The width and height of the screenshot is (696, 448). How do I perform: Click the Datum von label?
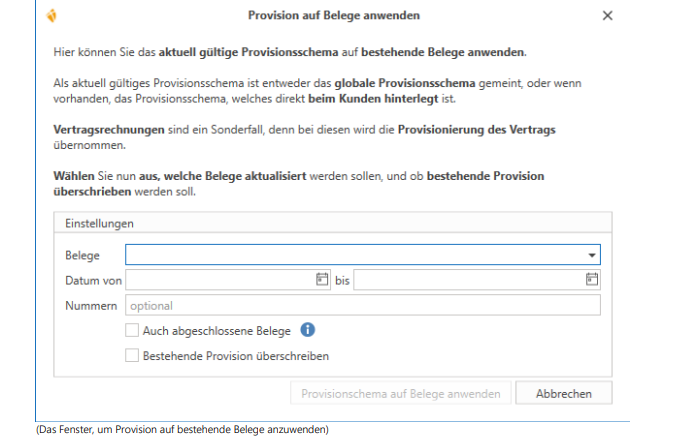(93, 281)
